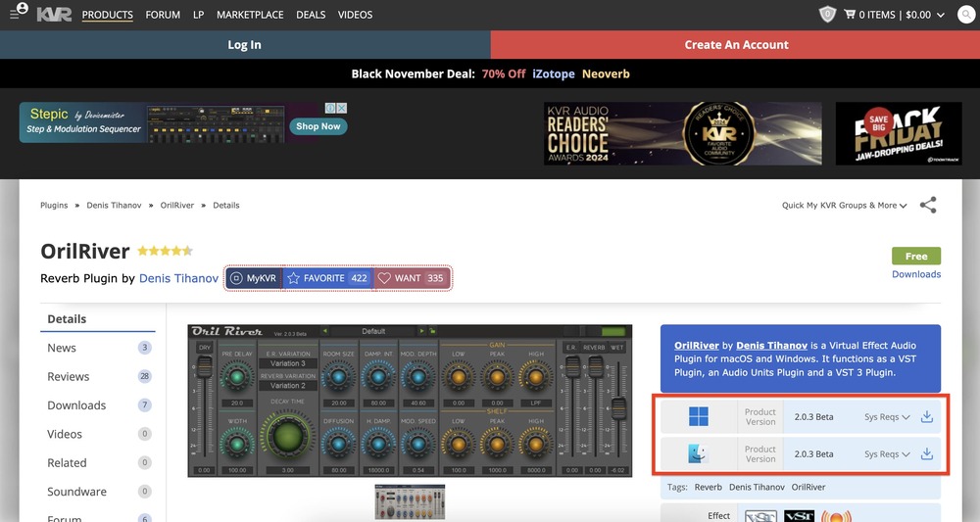Open the hamburger user menu icon
The image size is (980, 522).
[18, 14]
